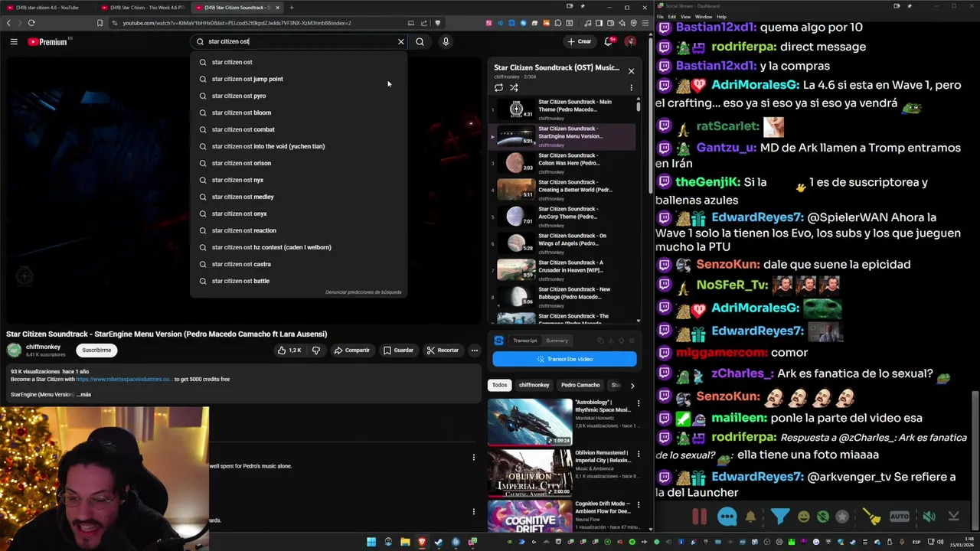Click the Suscribirme button
The width and height of the screenshot is (980, 551).
click(96, 350)
